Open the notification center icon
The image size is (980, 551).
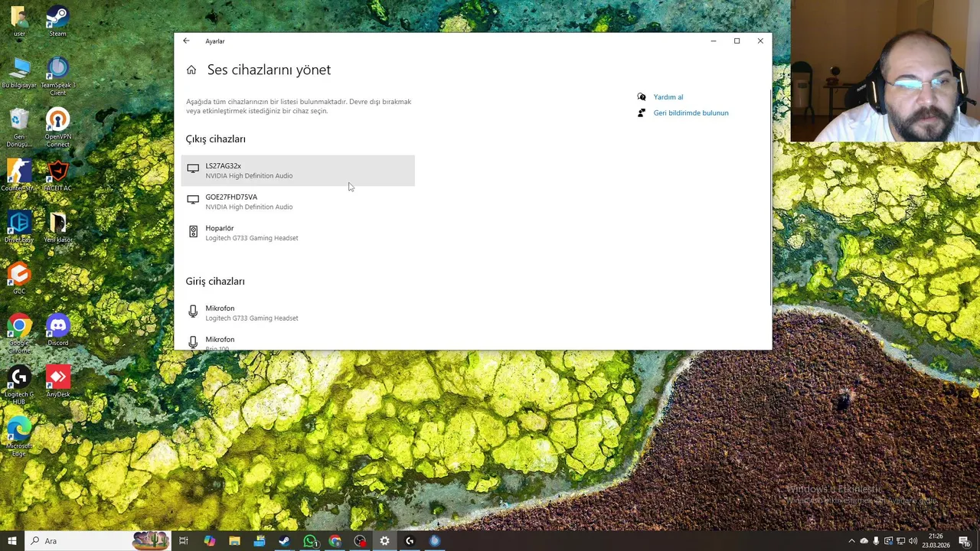tap(965, 541)
